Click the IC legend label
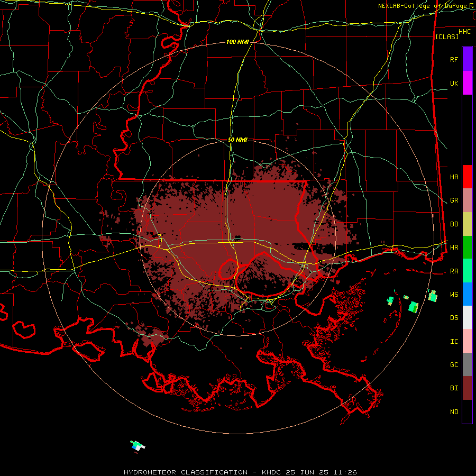 click(x=454, y=342)
